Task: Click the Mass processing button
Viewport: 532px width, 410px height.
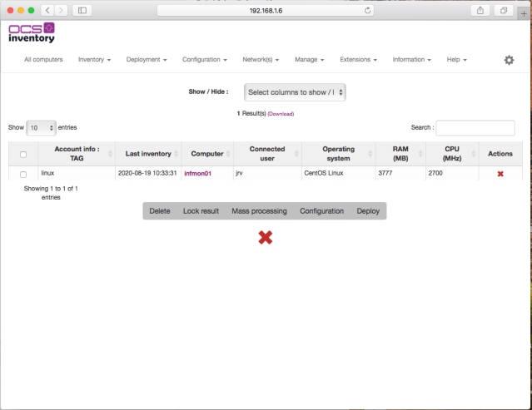Action: pyautogui.click(x=259, y=211)
